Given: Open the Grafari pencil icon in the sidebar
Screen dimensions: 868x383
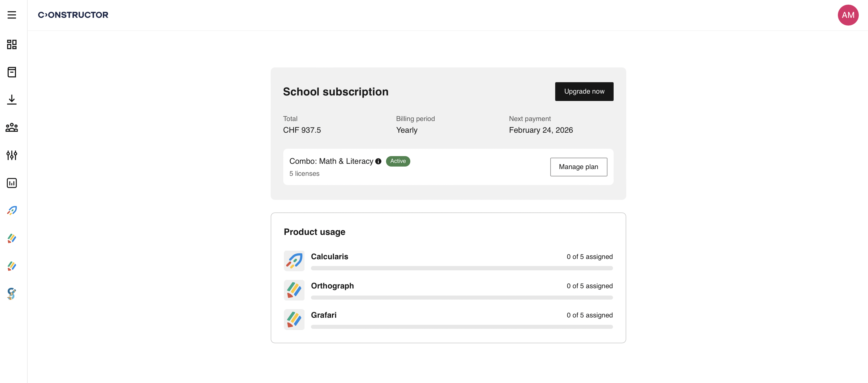Looking at the screenshot, I should pyautogui.click(x=12, y=266).
